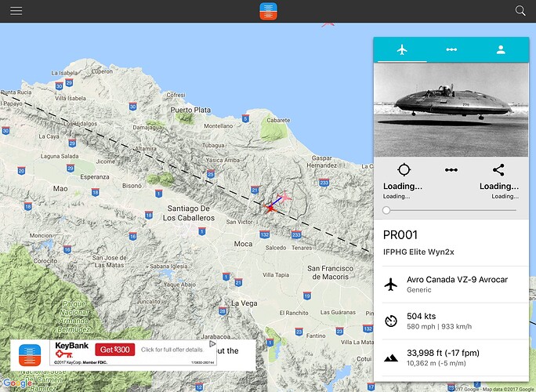The image size is (536, 392).
Task: Click the speedometer icon beside 504 kts
Action: [391, 321]
